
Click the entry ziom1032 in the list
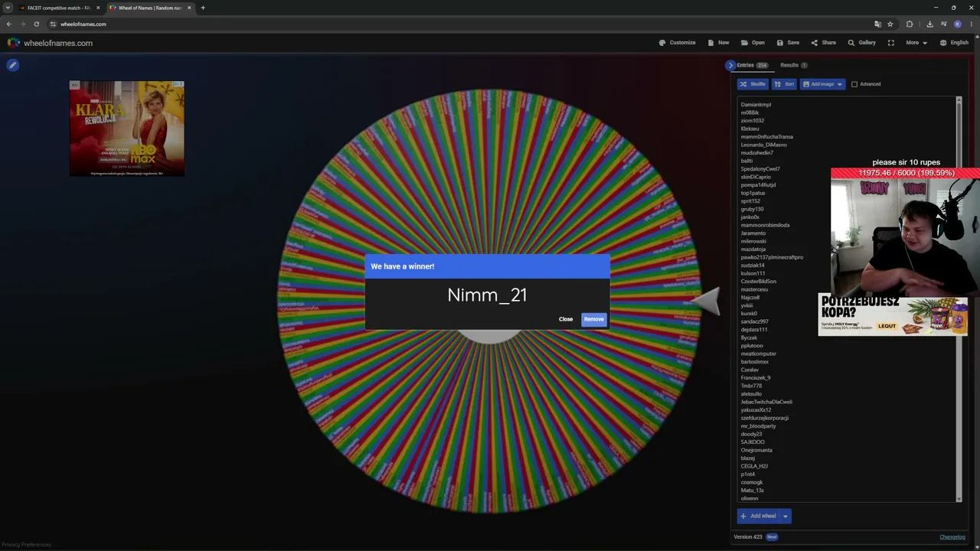(x=752, y=120)
